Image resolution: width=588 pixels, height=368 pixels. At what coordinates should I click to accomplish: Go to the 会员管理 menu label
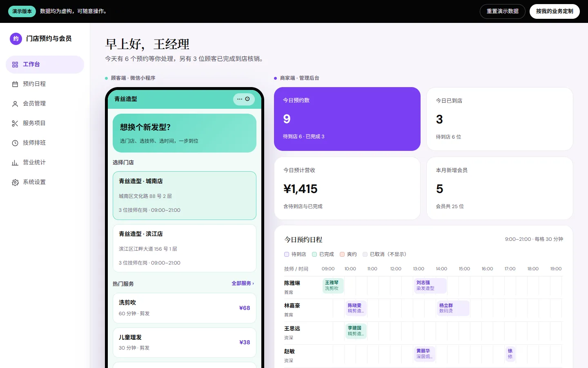[x=34, y=103]
